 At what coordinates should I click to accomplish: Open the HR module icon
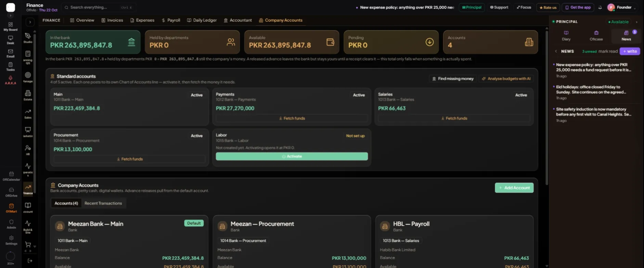click(28, 150)
